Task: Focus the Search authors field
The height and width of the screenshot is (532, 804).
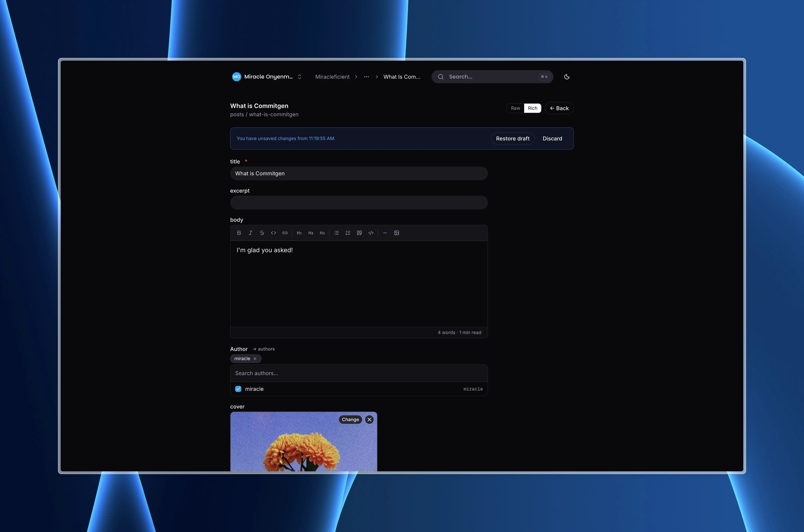Action: [359, 373]
